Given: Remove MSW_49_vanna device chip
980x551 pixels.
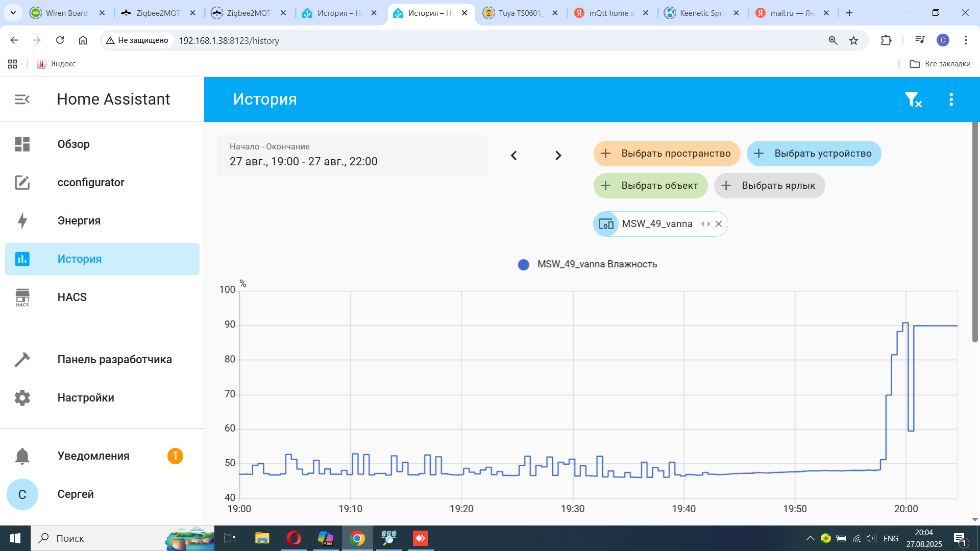Looking at the screenshot, I should point(719,224).
